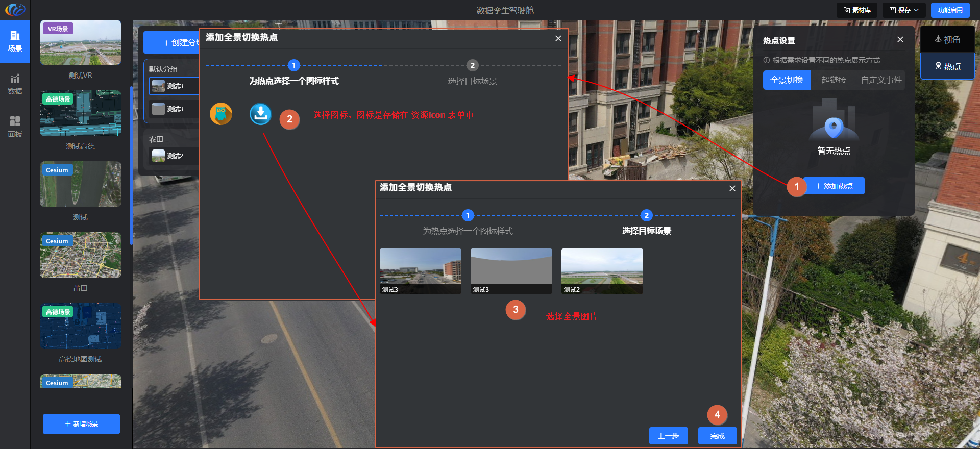The image size is (980, 449).
Task: Open the 面板 sidebar panel
Action: tap(15, 127)
